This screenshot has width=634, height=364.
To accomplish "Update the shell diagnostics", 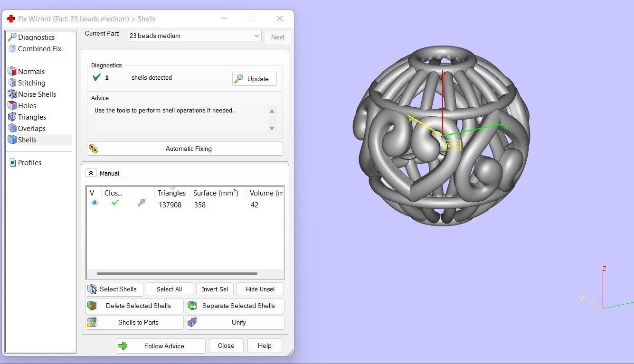I will [255, 79].
